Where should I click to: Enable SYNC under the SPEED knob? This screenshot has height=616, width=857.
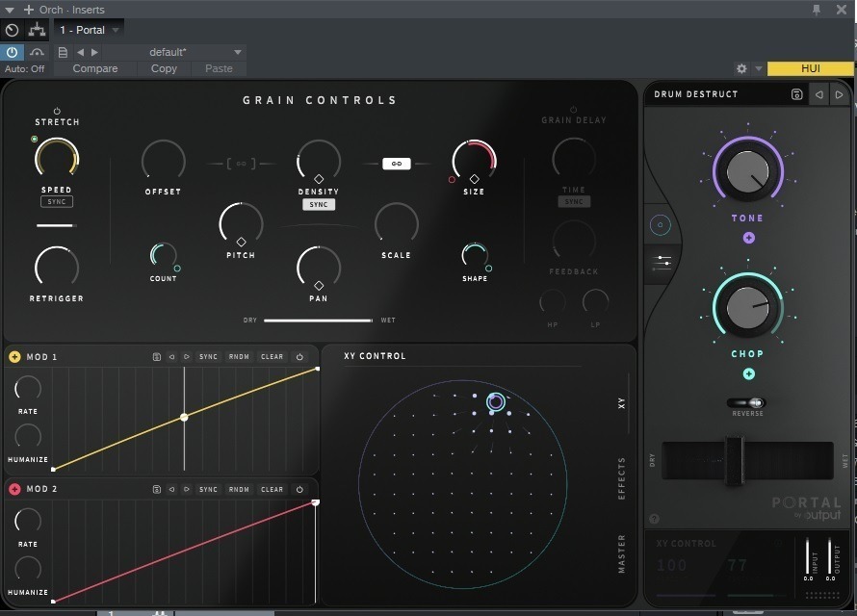pyautogui.click(x=56, y=201)
